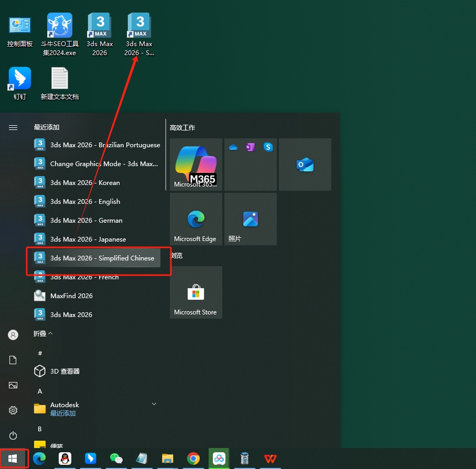Open Google Chrome from the taskbar
The image size is (476, 469).
[193, 459]
